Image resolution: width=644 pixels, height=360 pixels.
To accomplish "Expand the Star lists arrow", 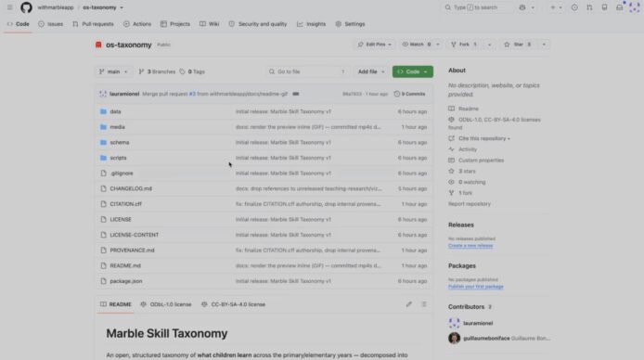I will tap(544, 45).
